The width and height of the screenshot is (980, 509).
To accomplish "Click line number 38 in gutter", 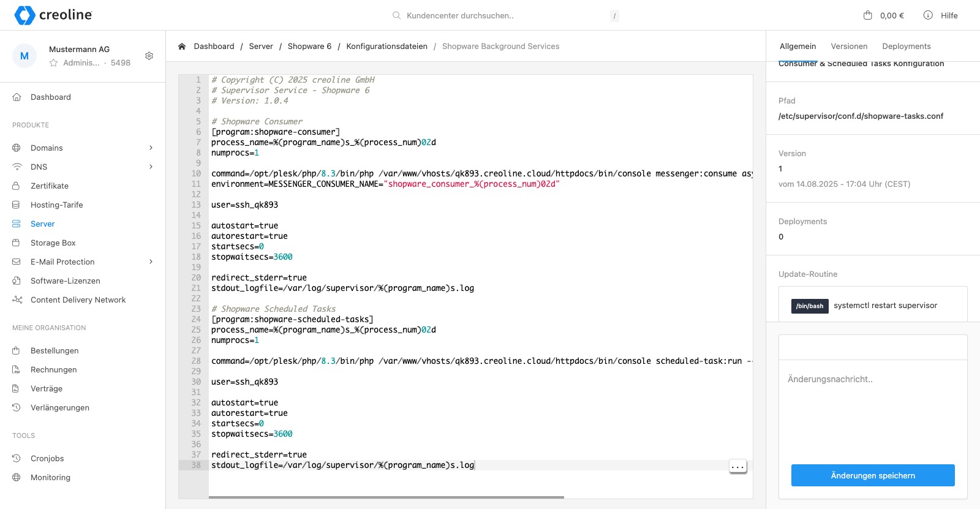I will pyautogui.click(x=196, y=465).
